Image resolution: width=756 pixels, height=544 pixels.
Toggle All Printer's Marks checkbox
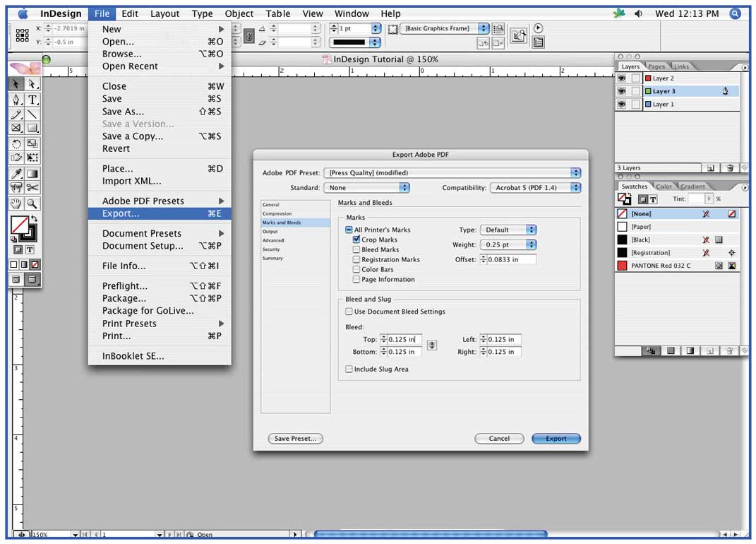pyautogui.click(x=349, y=230)
